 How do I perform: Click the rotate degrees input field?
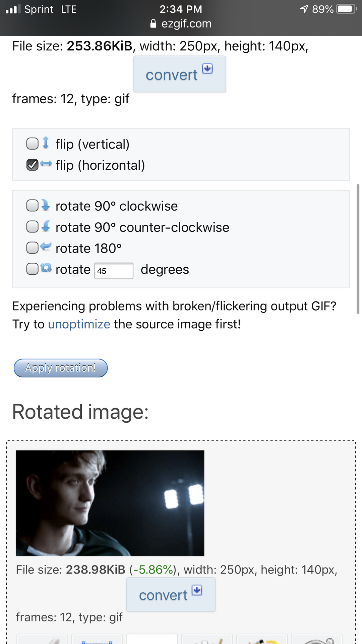coord(114,271)
